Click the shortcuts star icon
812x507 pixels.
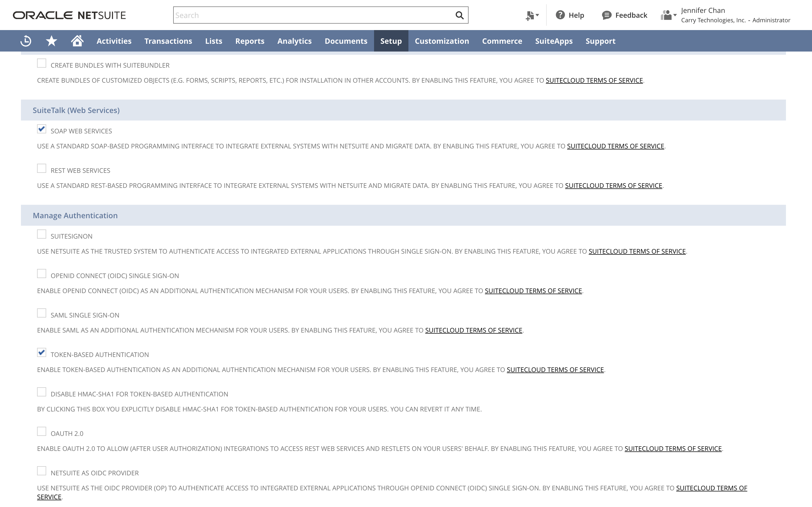pos(51,41)
